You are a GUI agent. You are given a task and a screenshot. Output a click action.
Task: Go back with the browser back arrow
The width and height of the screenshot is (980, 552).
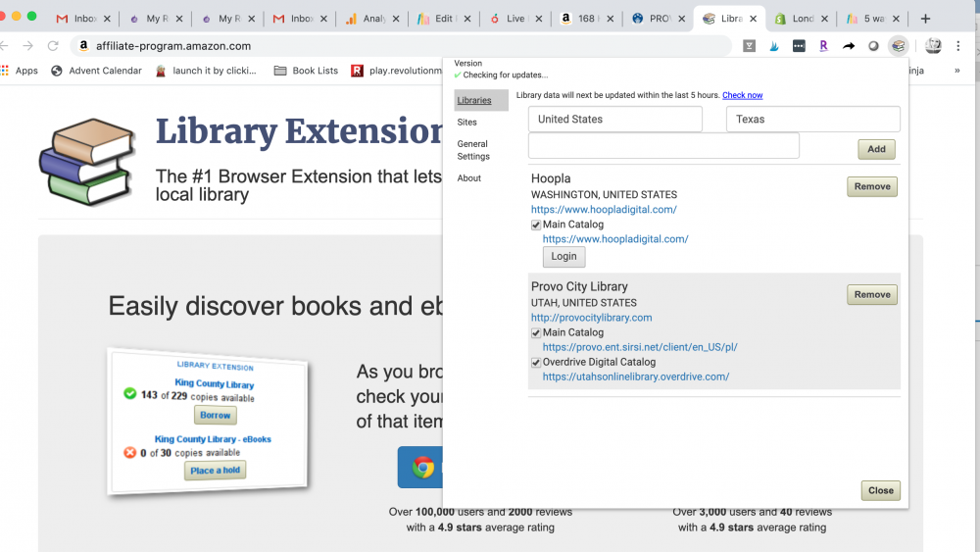(x=4, y=46)
